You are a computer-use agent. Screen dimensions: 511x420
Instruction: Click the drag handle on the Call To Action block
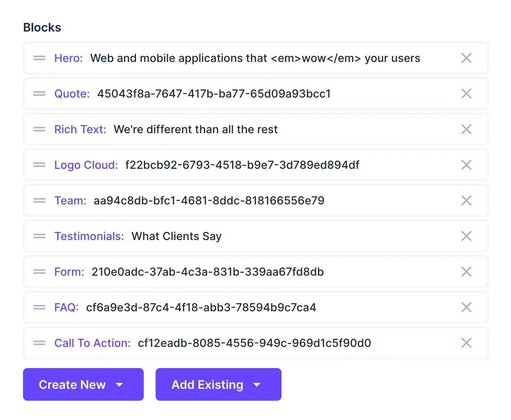[39, 343]
